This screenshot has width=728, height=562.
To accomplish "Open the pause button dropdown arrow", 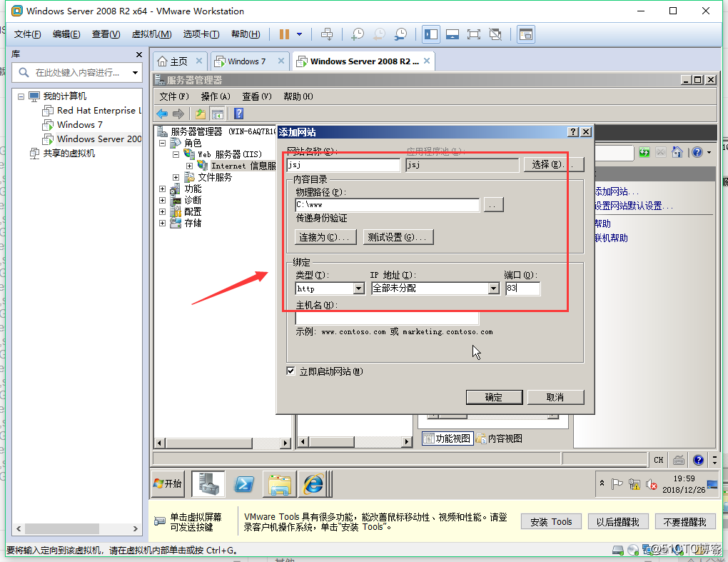I will [300, 34].
